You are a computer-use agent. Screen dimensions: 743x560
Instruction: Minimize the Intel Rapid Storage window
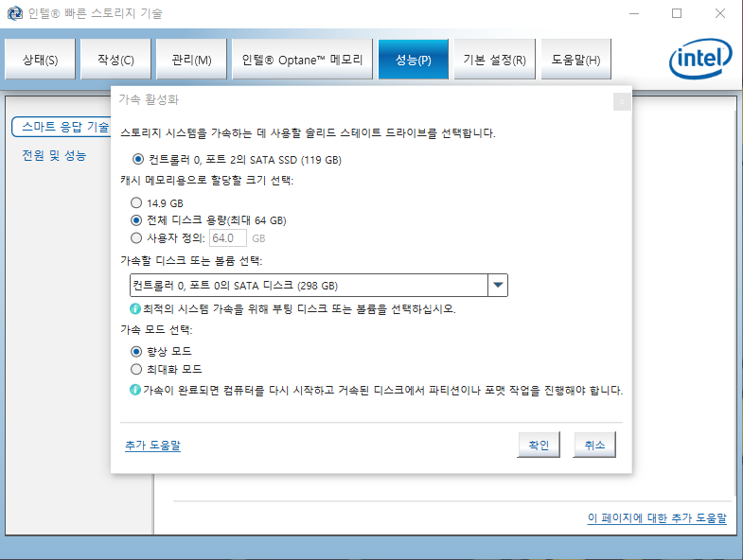634,13
